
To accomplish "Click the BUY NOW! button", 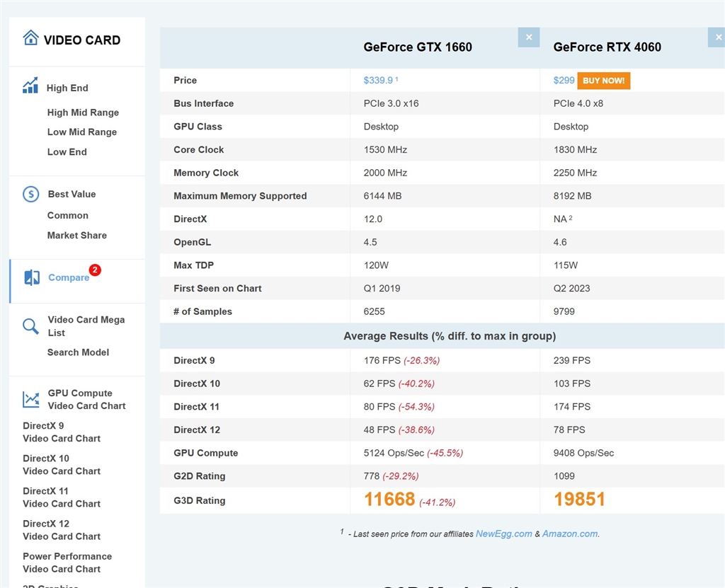I will [603, 81].
